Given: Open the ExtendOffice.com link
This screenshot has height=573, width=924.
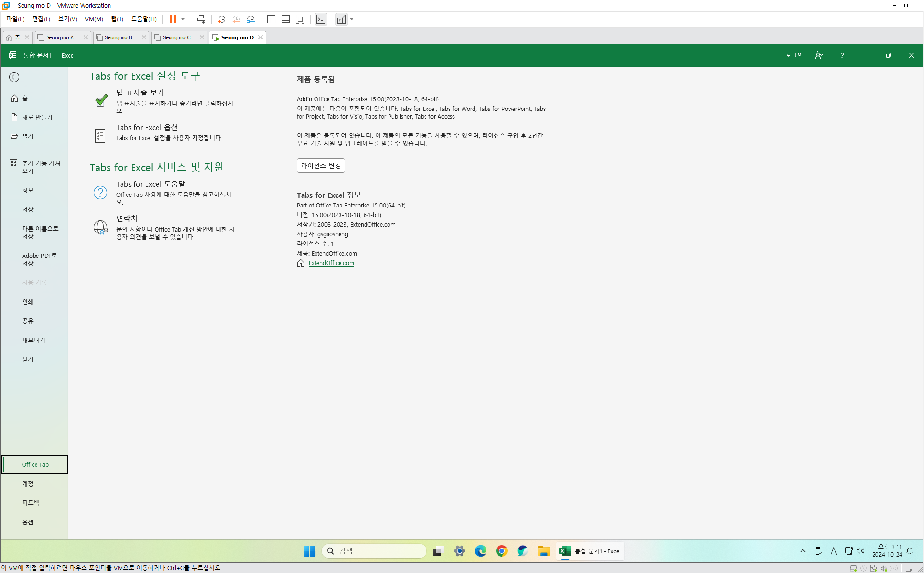Looking at the screenshot, I should click(x=331, y=263).
